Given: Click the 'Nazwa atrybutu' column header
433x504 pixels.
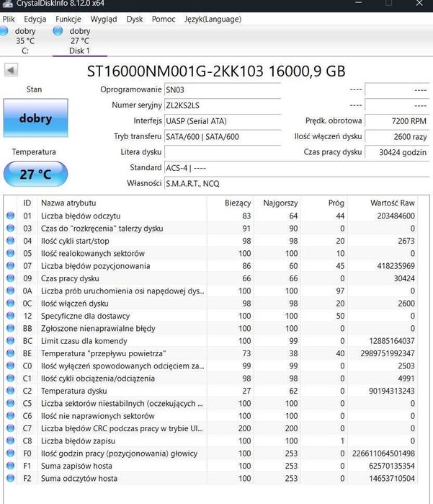Looking at the screenshot, I should click(68, 203).
